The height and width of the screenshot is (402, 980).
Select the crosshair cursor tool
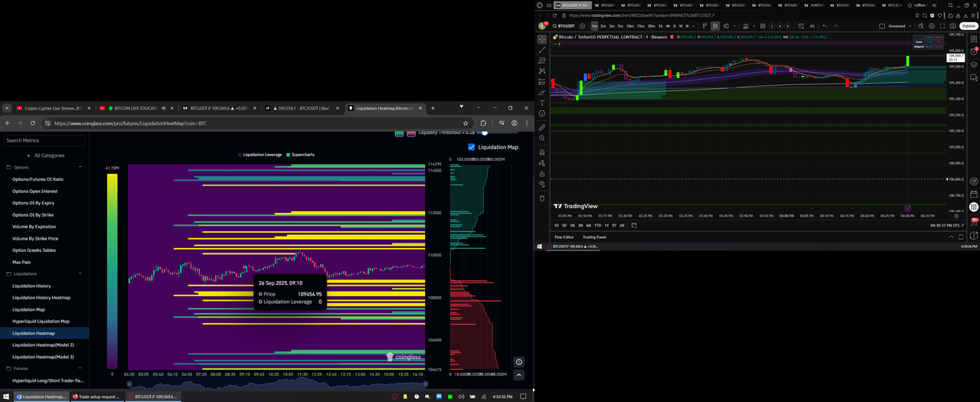coord(542,39)
